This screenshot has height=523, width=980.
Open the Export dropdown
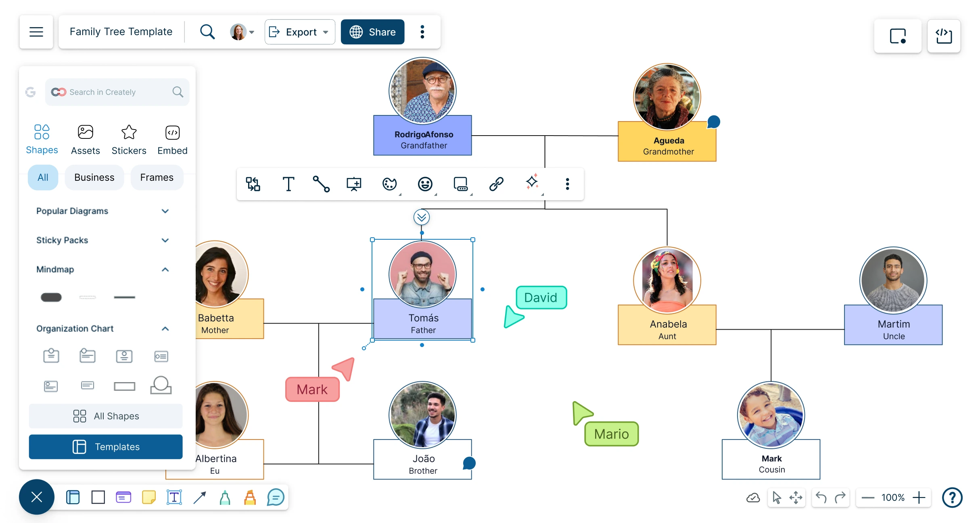pyautogui.click(x=300, y=32)
